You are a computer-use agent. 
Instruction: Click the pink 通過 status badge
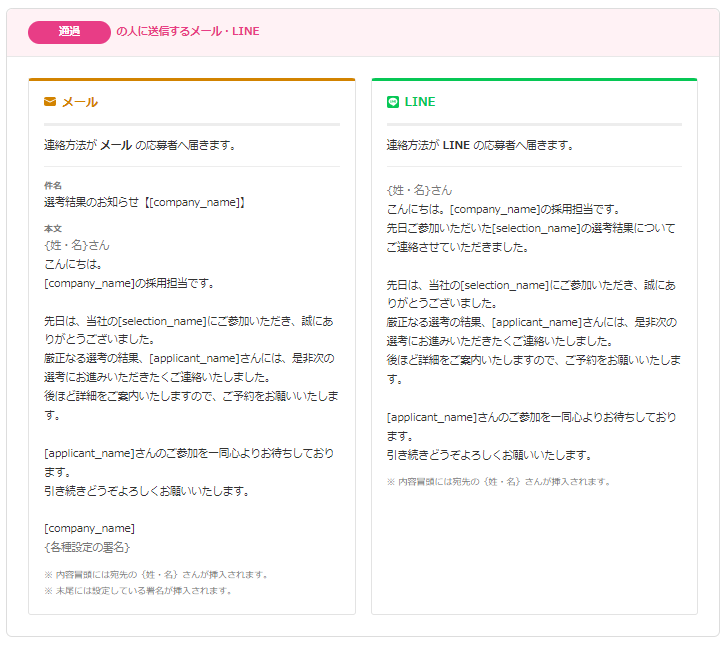tap(69, 31)
